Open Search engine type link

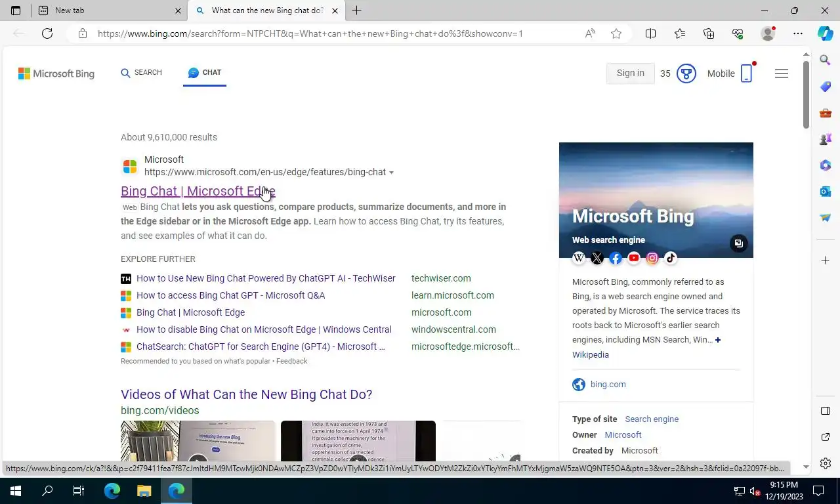click(652, 419)
